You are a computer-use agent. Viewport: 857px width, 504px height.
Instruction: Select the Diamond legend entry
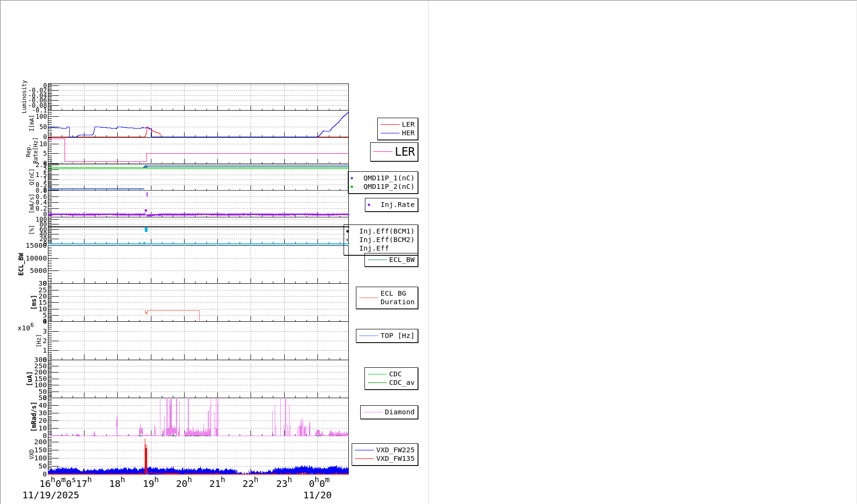[390, 412]
